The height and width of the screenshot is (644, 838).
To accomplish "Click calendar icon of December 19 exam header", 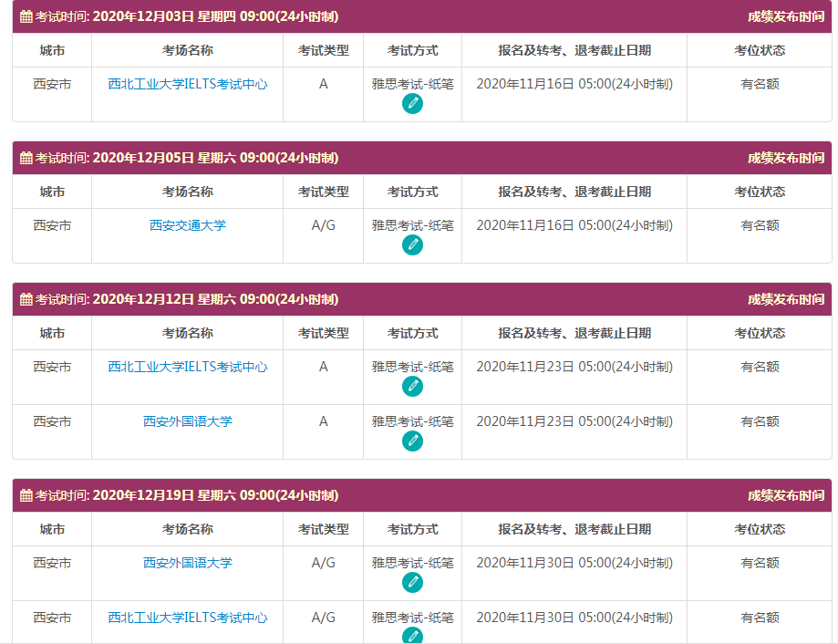I will [x=26, y=495].
